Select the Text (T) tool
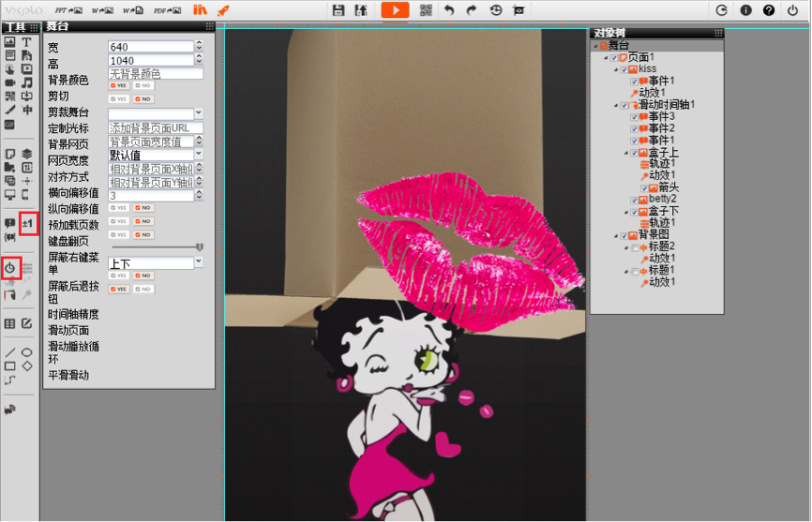Image resolution: width=812 pixels, height=522 pixels. click(x=27, y=42)
